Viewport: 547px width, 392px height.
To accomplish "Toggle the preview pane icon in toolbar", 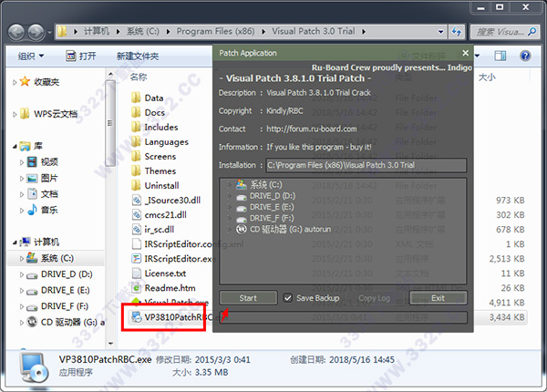I will tap(500, 56).
